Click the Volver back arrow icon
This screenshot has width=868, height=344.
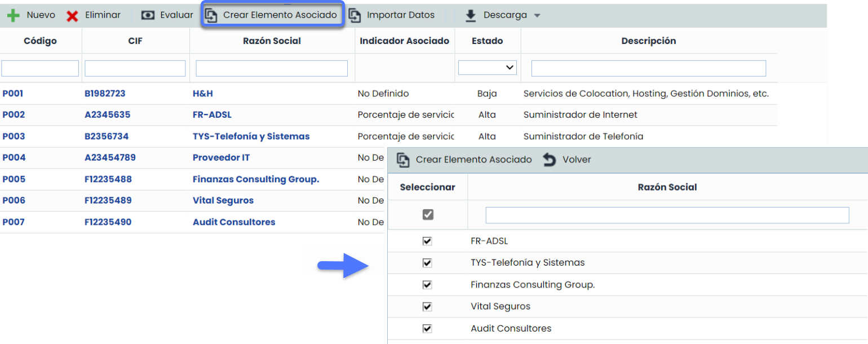[x=550, y=160]
